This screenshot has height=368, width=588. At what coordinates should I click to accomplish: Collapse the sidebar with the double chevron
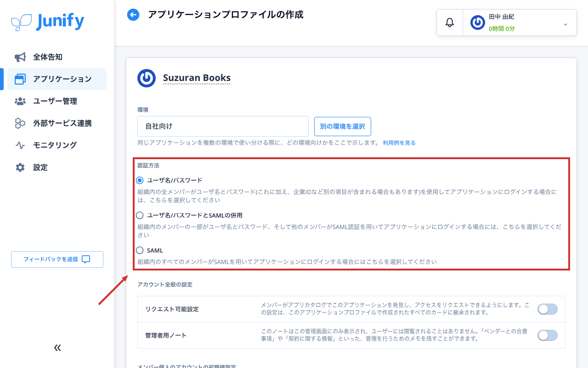point(57,348)
